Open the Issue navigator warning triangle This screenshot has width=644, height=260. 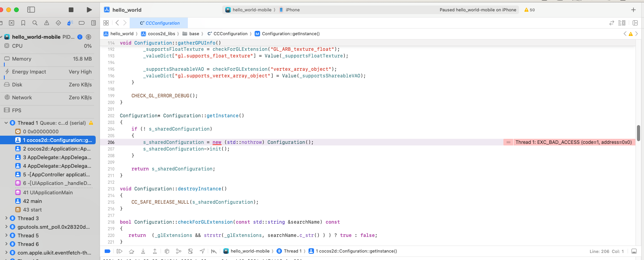[x=46, y=23]
